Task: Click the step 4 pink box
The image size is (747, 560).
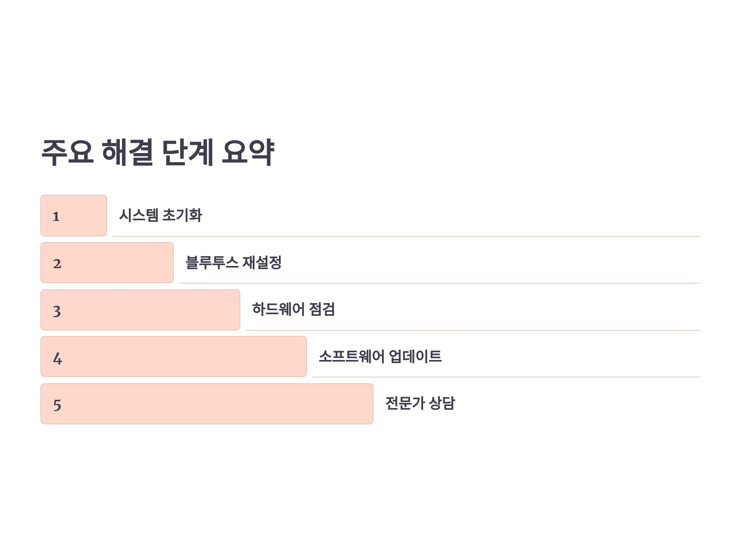Action: click(x=174, y=357)
